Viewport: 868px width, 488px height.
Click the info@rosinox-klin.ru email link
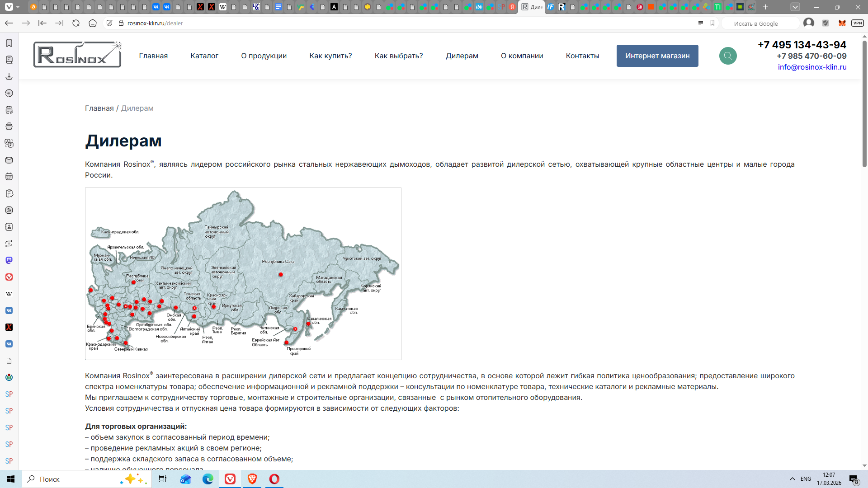[812, 67]
